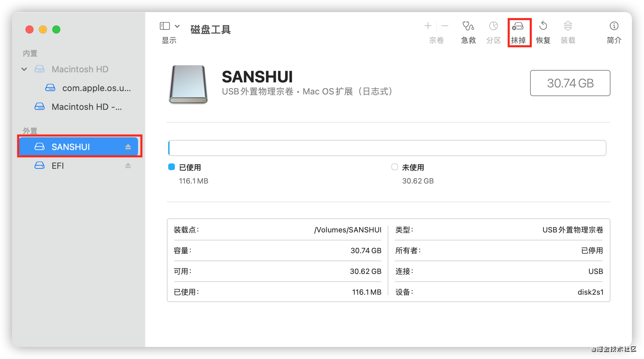Click the 磁盘工具 window title
The image size is (644, 359).
click(210, 30)
